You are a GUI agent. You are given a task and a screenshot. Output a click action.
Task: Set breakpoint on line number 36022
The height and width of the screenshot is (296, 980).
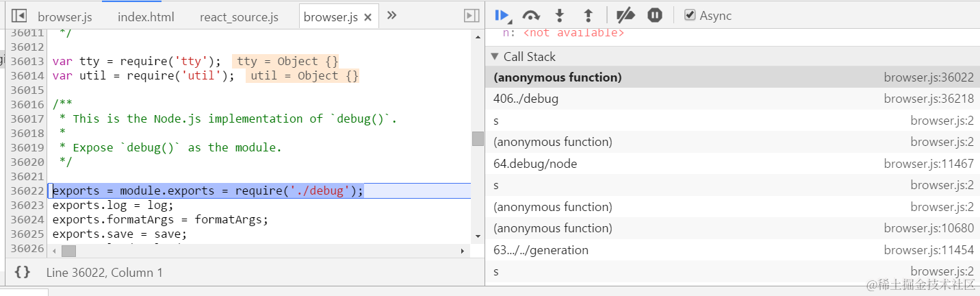[27, 190]
